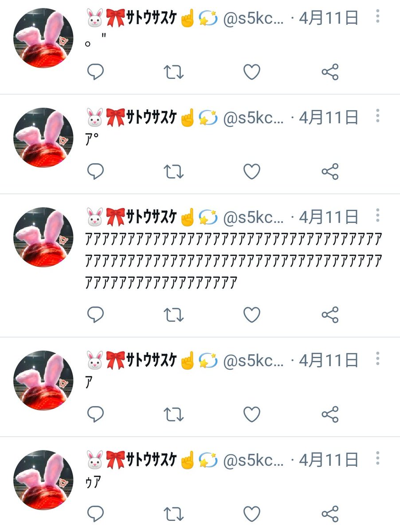Share the ゥア tweet at the bottom
This screenshot has height=532, width=400.
[330, 513]
